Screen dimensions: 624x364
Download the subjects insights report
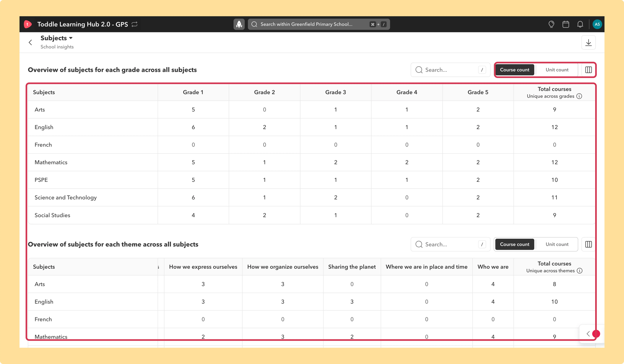(588, 43)
